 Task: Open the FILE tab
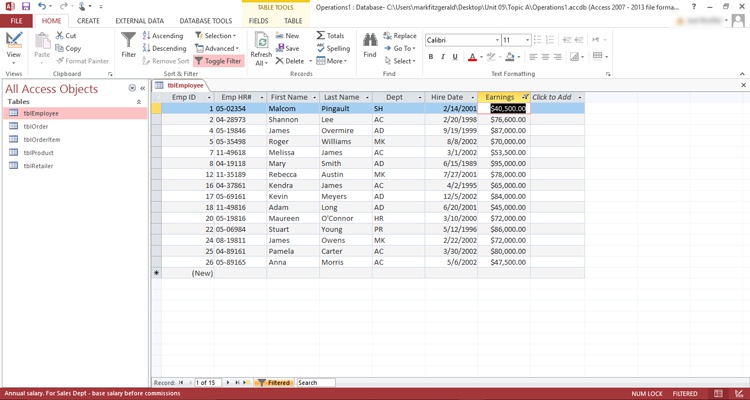tap(16, 21)
